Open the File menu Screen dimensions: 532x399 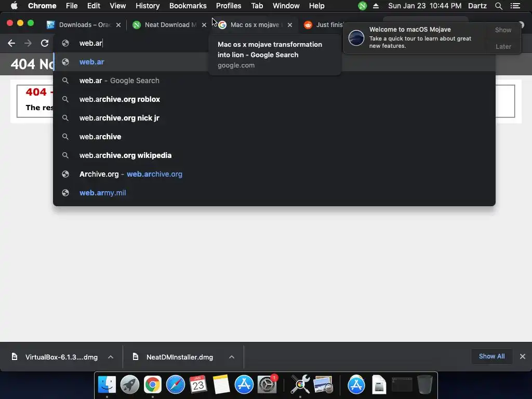[x=72, y=6]
